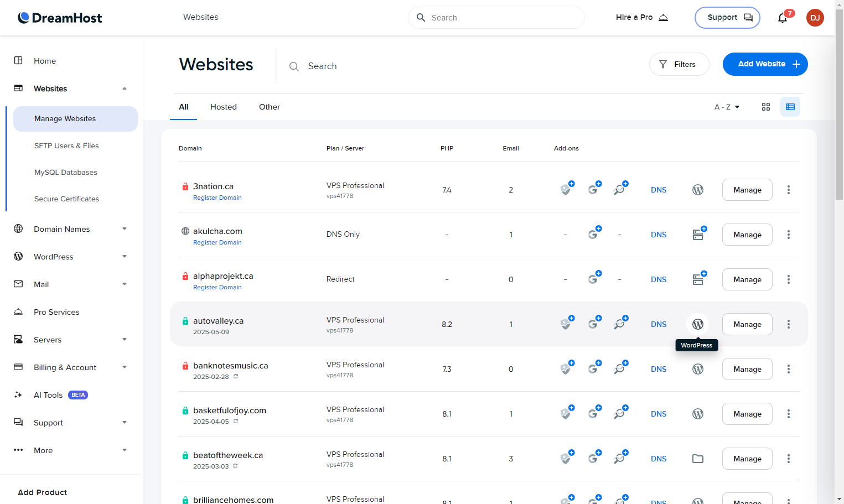Add security shield add-on for autovalley.ca

(x=567, y=323)
